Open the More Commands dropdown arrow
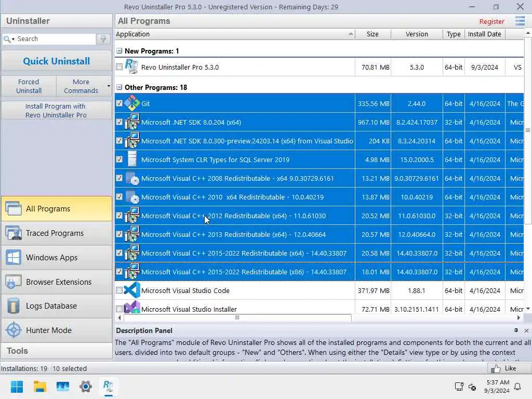 [109, 86]
